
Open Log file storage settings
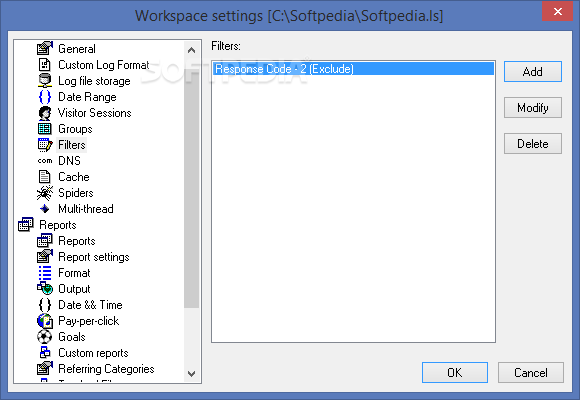94,81
